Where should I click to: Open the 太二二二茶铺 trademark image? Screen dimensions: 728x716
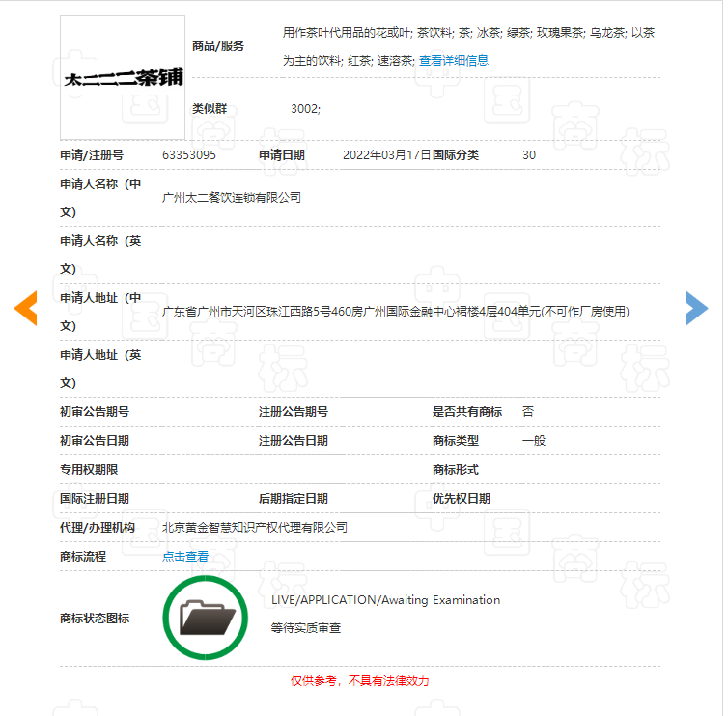point(123,77)
